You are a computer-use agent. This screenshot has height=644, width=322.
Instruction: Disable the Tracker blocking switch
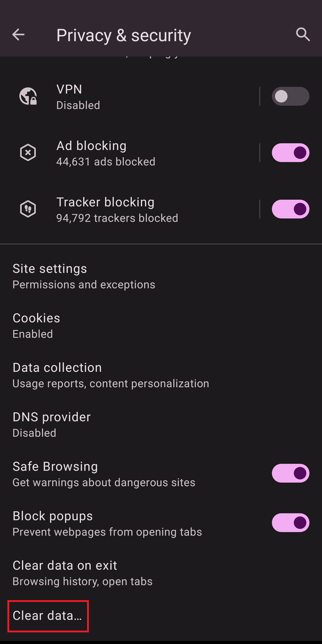290,209
